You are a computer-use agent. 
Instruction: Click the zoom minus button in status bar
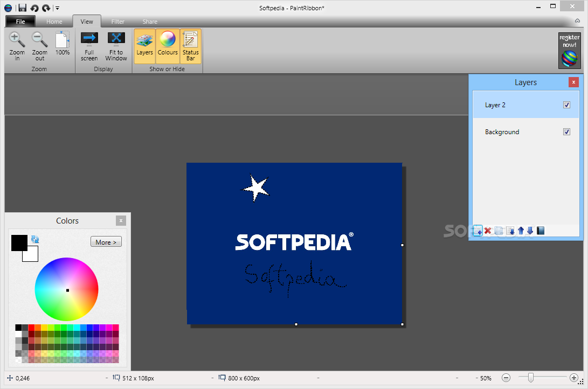[x=506, y=378]
